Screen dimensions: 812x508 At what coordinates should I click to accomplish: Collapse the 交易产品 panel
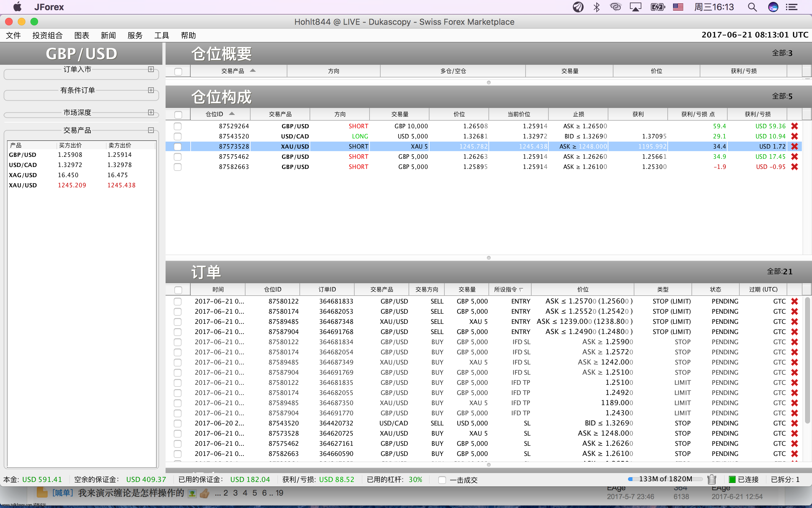tap(151, 130)
